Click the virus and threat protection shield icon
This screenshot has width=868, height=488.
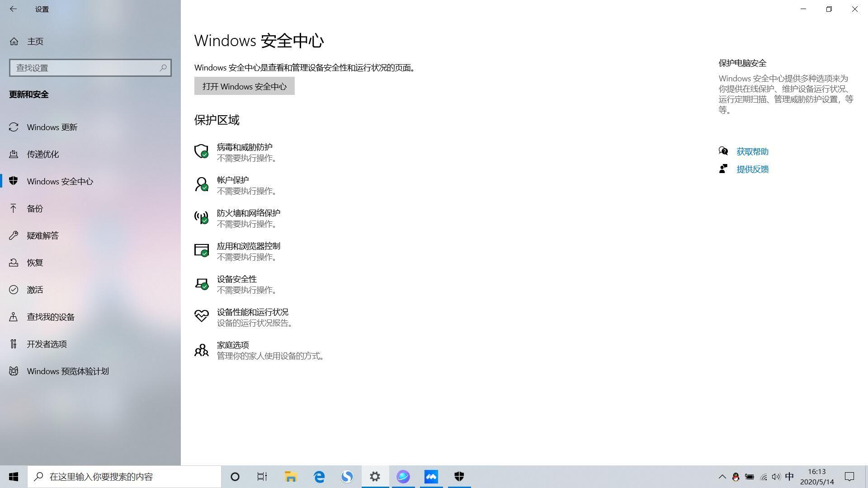(x=201, y=151)
